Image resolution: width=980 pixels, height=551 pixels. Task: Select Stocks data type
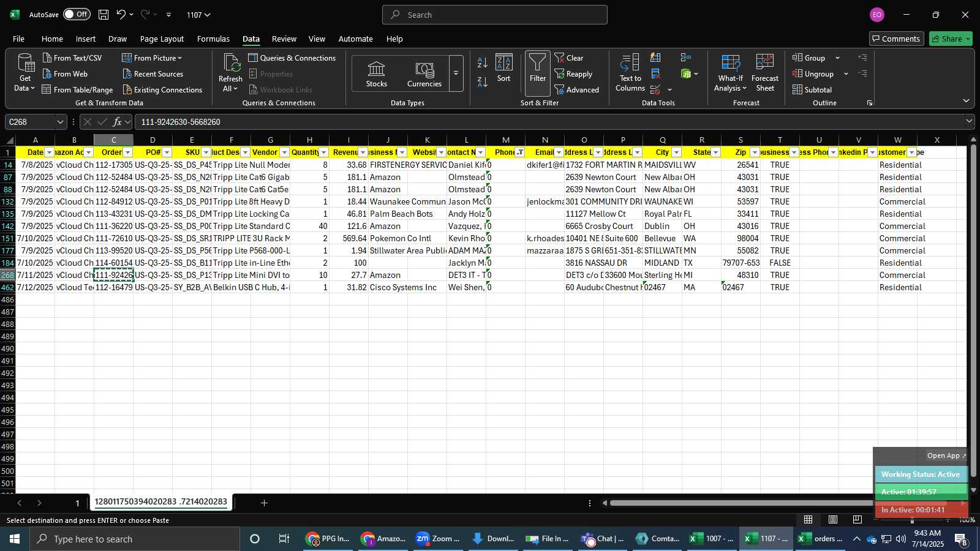[x=376, y=74]
